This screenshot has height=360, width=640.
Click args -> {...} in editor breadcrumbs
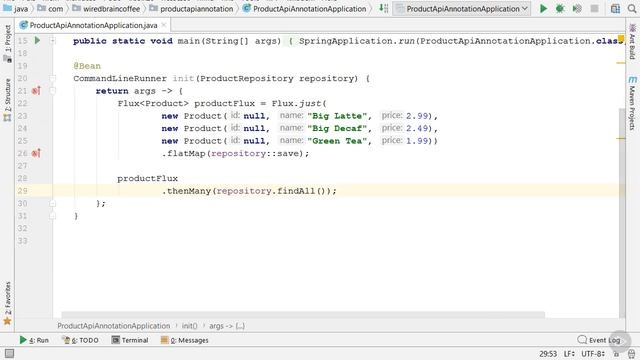pyautogui.click(x=227, y=326)
